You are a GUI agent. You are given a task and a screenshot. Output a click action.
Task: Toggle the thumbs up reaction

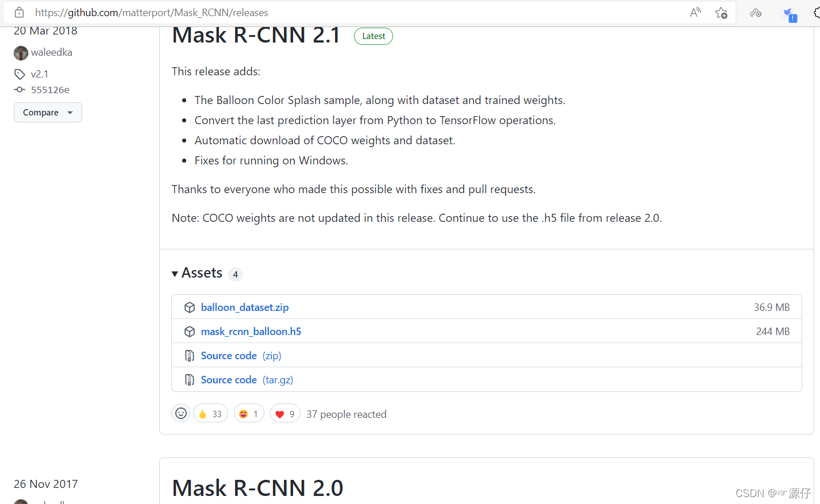[x=210, y=413]
